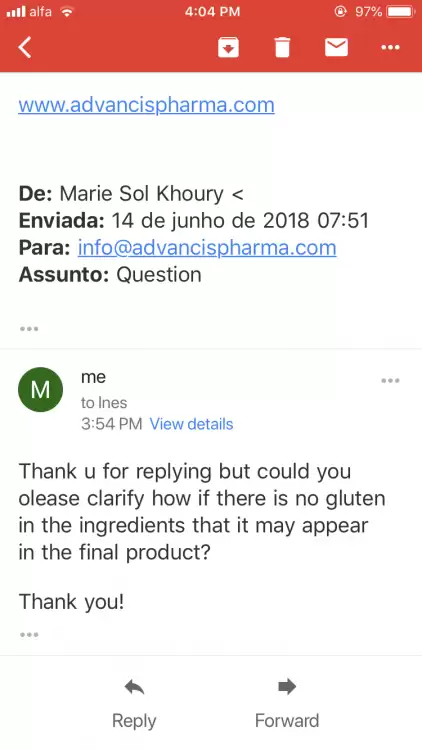Tap the Forward label at the bottom
The width and height of the screenshot is (422, 750).
[x=287, y=720]
